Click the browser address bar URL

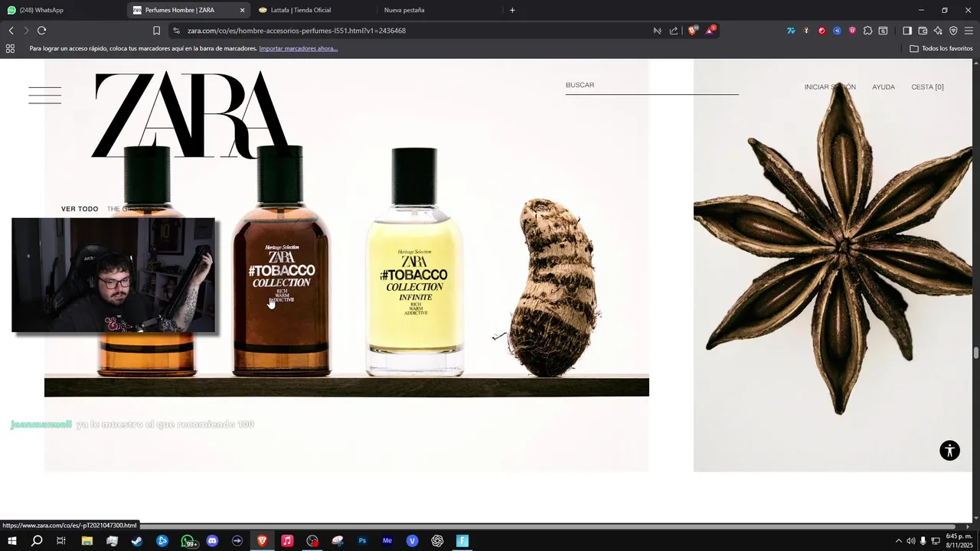tap(296, 31)
